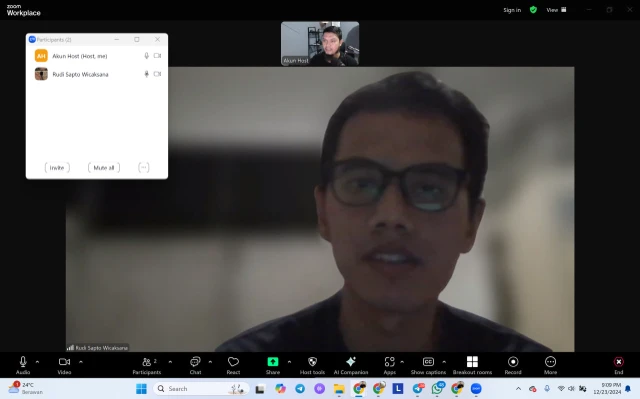Expand the Apps options arrow

(402, 362)
